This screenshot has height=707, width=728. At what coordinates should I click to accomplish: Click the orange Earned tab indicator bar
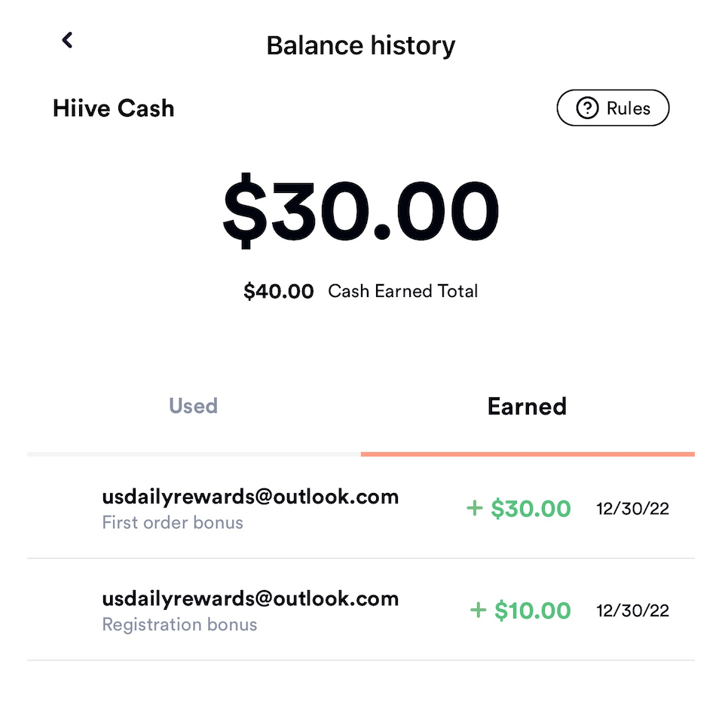click(528, 454)
